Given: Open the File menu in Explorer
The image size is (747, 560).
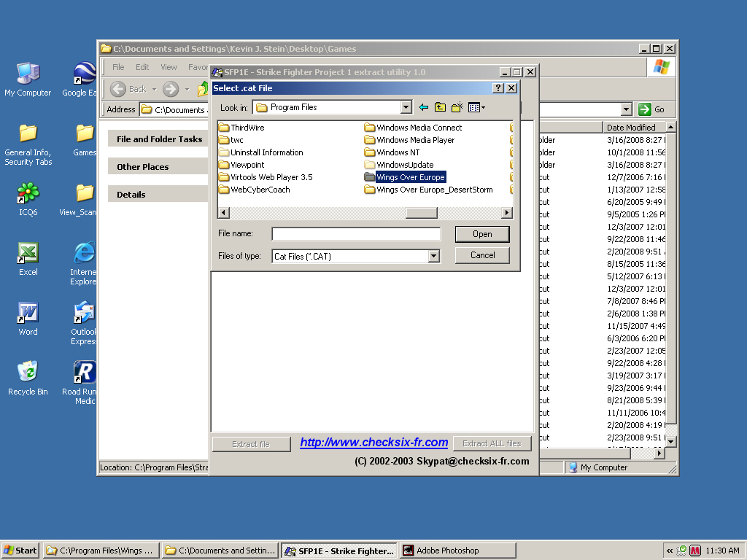Looking at the screenshot, I should pos(118,67).
